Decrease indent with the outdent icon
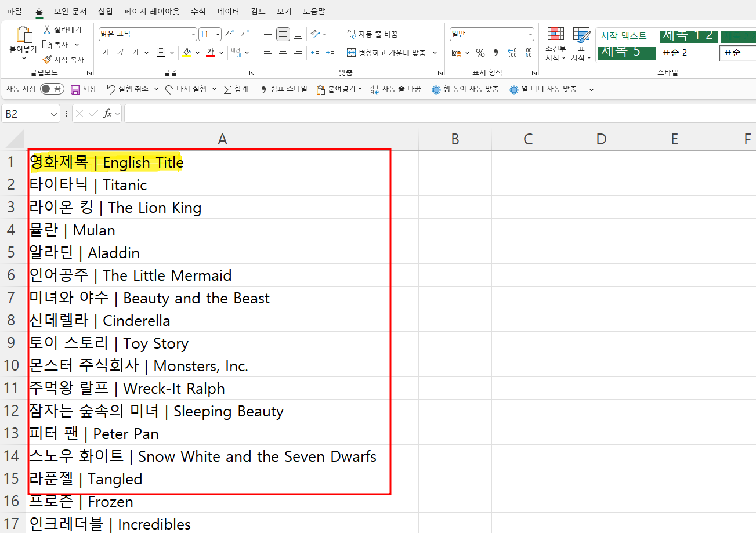Image resolution: width=756 pixels, height=533 pixels. (315, 53)
